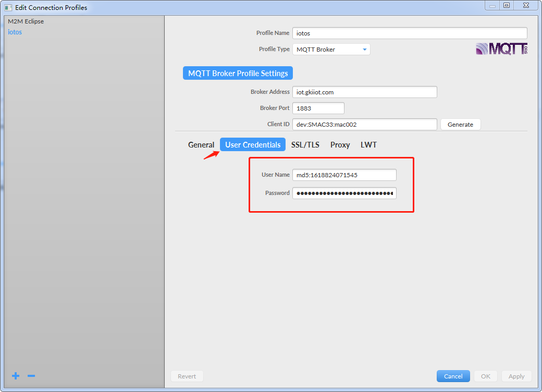Generate a new Client ID

460,125
